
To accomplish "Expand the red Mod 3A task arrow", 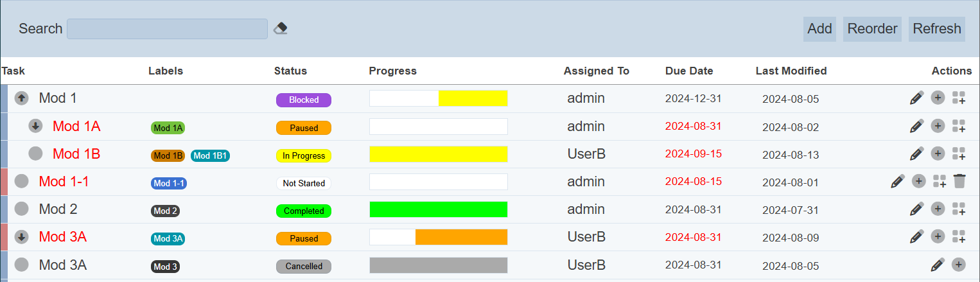I will point(21,237).
